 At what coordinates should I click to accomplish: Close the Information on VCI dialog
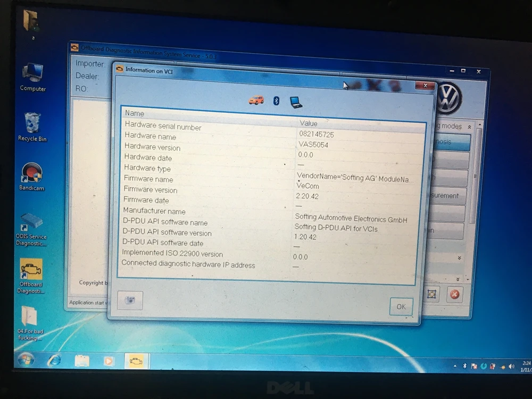(425, 86)
